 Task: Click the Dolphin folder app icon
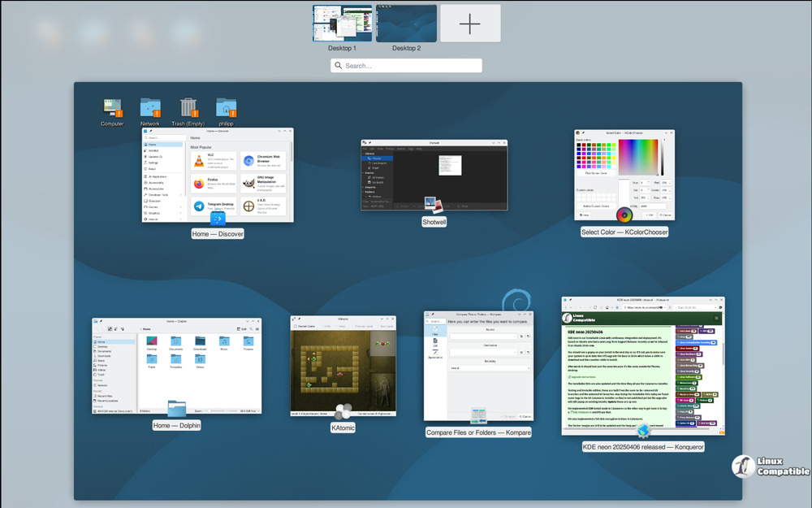click(x=177, y=408)
